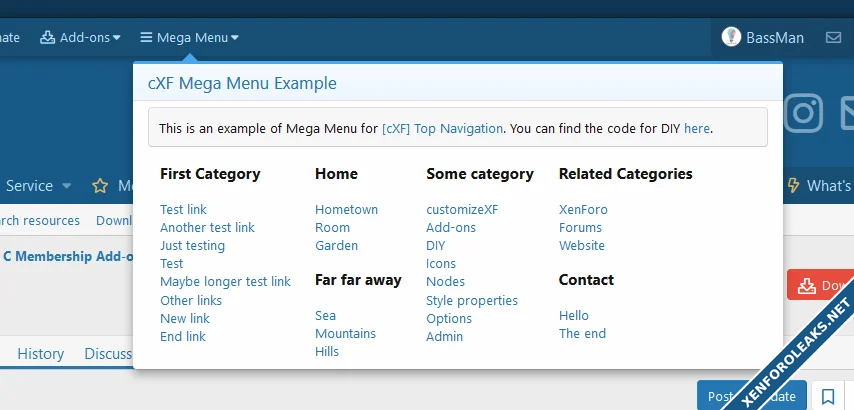Viewport: 854px width, 410px height.
Task: Click the [cXF] Top Navigation link
Action: [443, 129]
